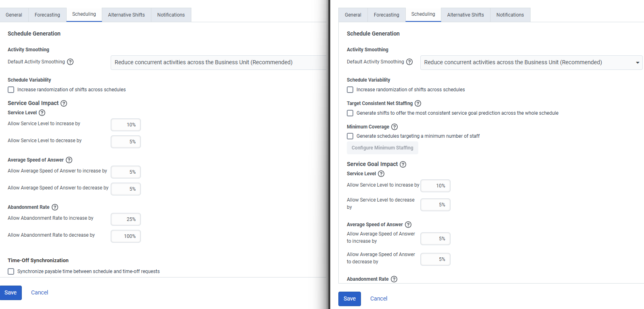This screenshot has width=644, height=309.
Task: Open right panel Forecasting tab
Action: 386,15
